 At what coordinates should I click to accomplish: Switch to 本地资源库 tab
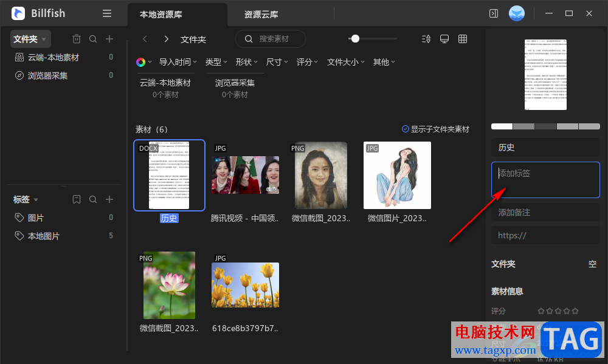[x=161, y=15]
